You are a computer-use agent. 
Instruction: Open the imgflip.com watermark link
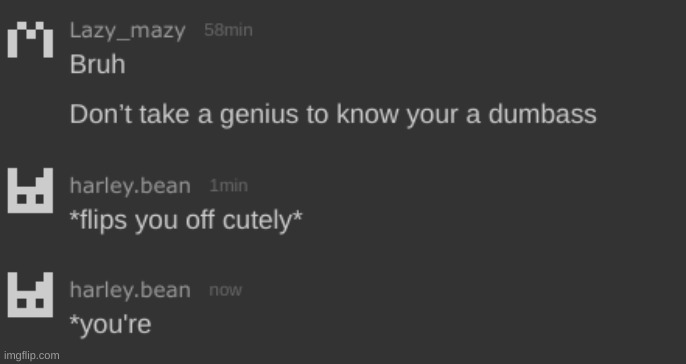point(32,356)
